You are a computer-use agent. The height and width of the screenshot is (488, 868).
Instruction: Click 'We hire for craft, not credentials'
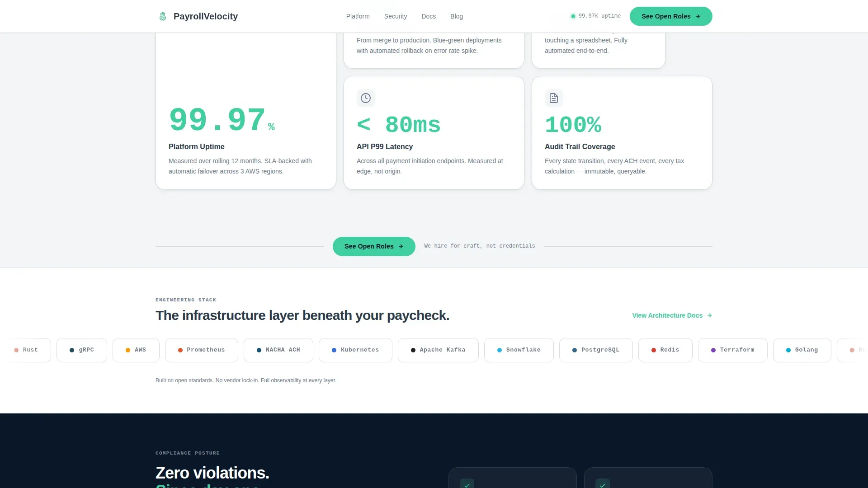(x=480, y=246)
